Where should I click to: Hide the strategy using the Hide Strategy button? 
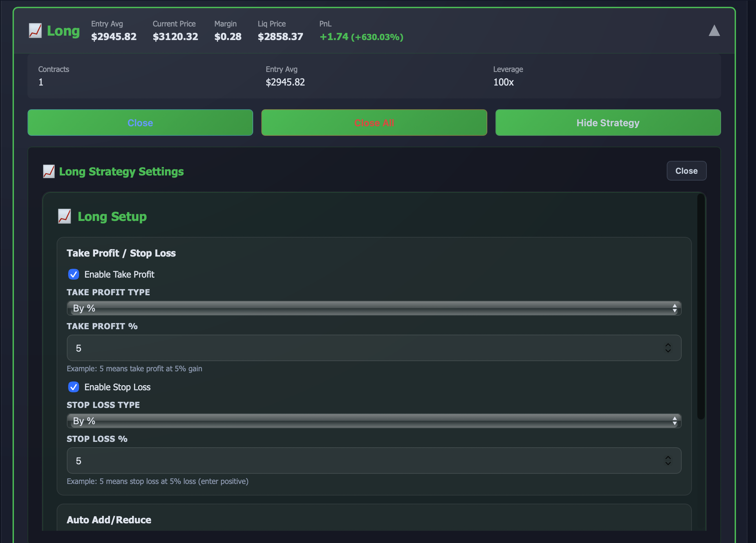coord(608,123)
